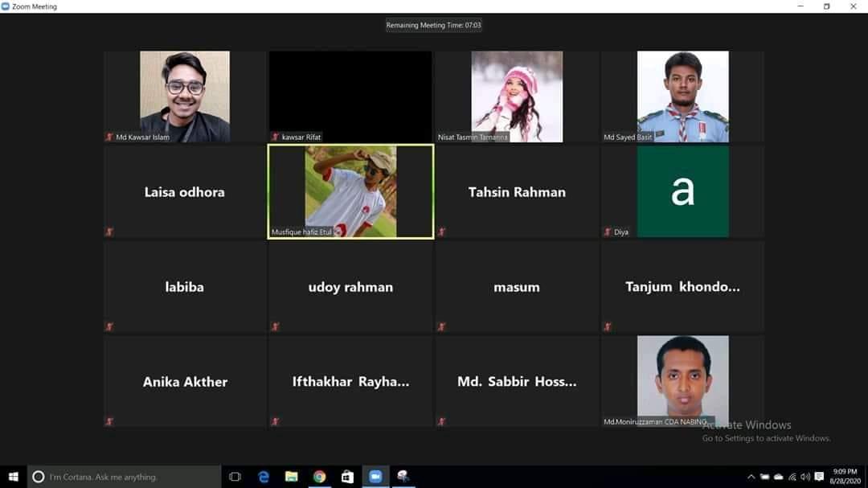This screenshot has height=488, width=868.
Task: Expand the hidden icons chevron in system tray
Action: [751, 476]
